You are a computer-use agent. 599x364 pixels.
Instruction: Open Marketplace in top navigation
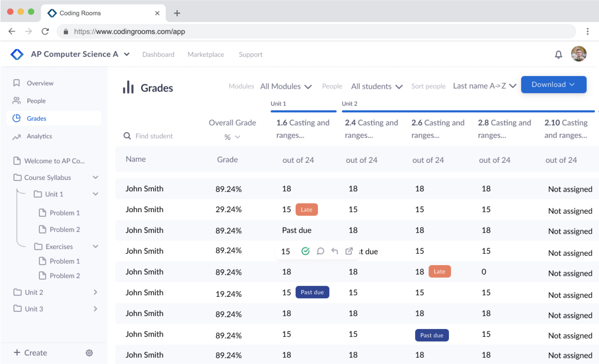pos(206,54)
